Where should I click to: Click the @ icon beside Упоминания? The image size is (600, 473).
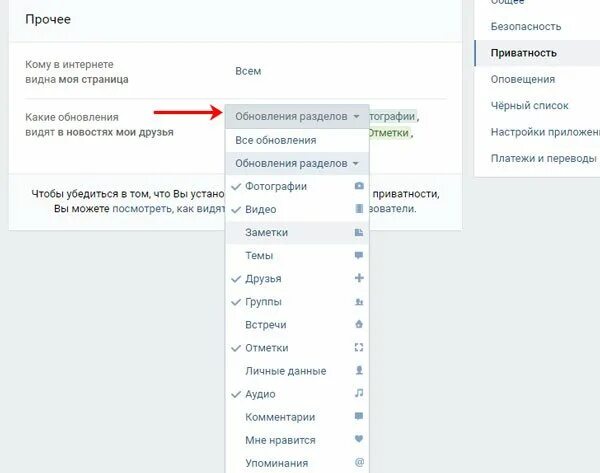point(359,462)
